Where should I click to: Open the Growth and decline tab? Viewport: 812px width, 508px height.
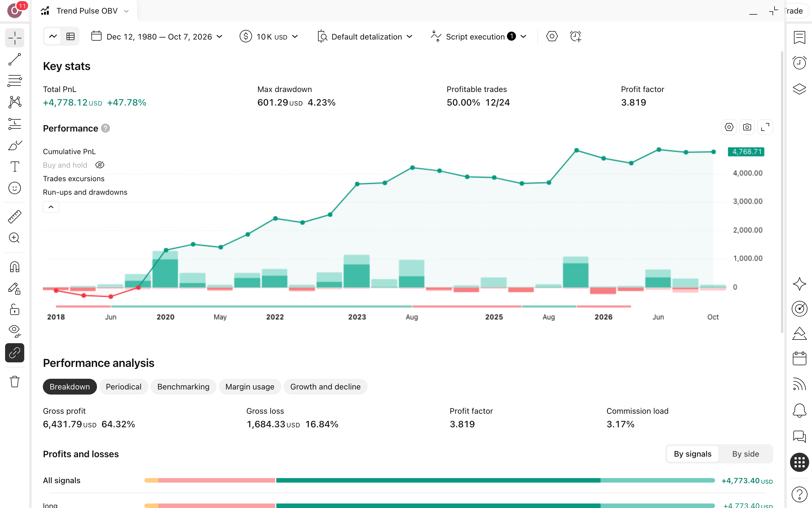pyautogui.click(x=325, y=387)
